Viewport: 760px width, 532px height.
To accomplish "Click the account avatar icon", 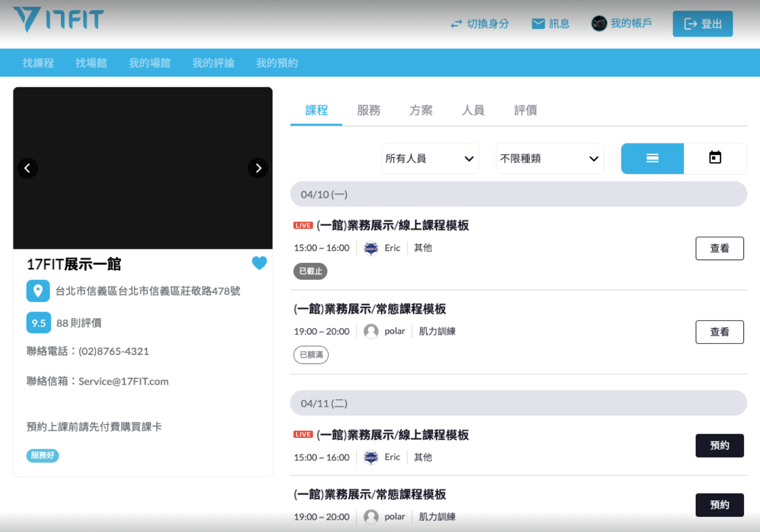I will coord(599,24).
